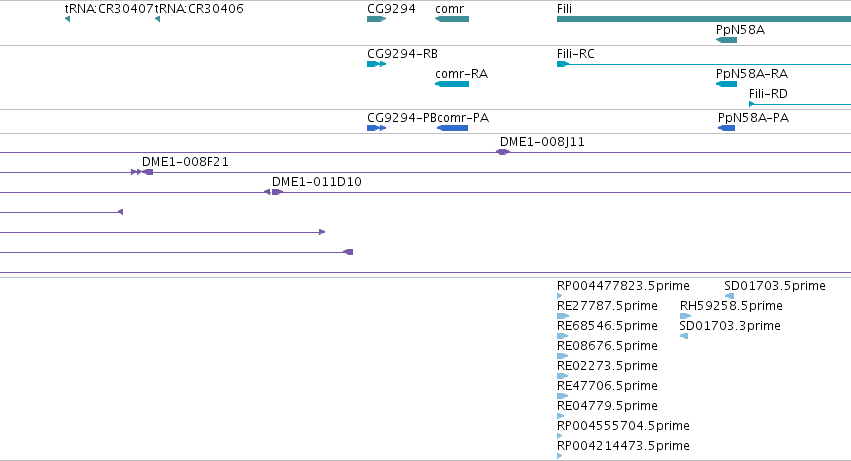Select the SD01703.5prime EST glyph

729,296
